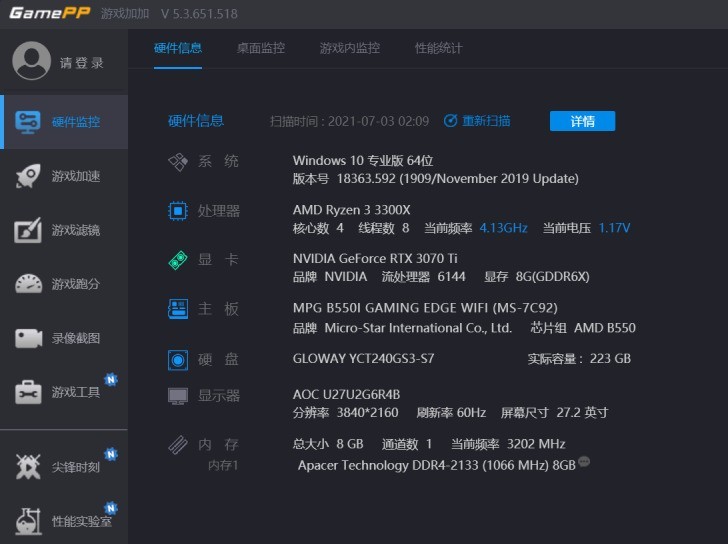Open the 游戏工具 toolbox icon

coord(28,392)
